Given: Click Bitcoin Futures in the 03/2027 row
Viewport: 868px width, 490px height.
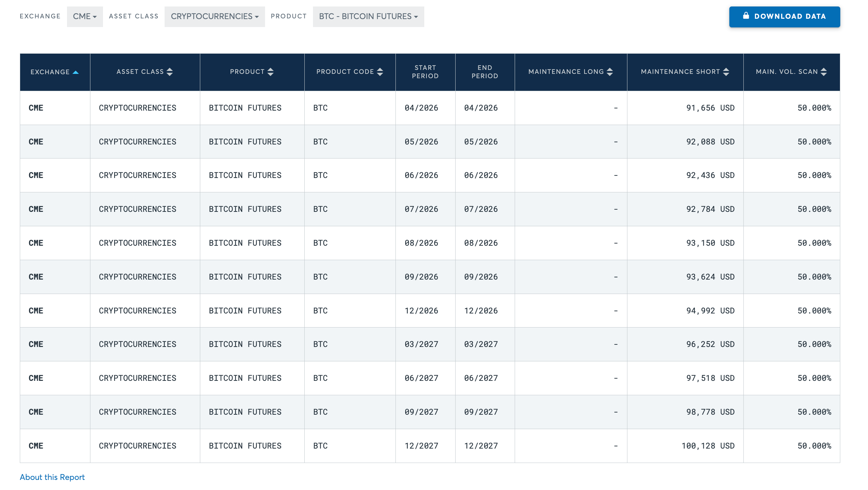Looking at the screenshot, I should click(x=245, y=344).
